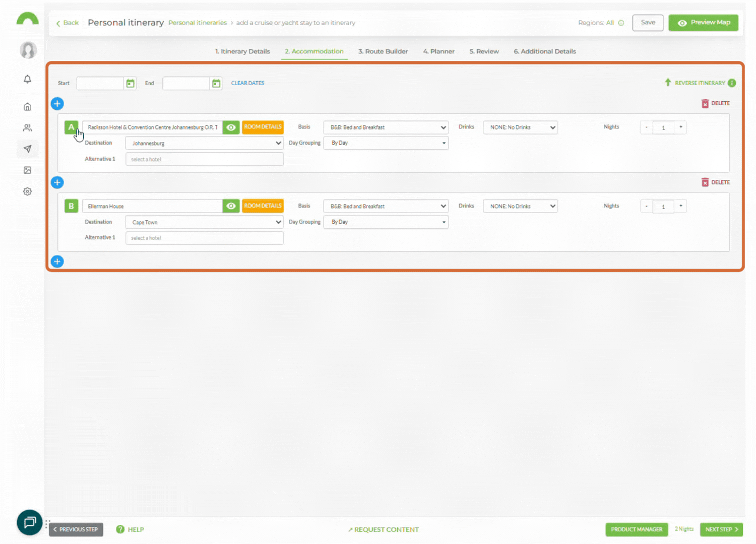Select the Accommodation tab

point(314,51)
